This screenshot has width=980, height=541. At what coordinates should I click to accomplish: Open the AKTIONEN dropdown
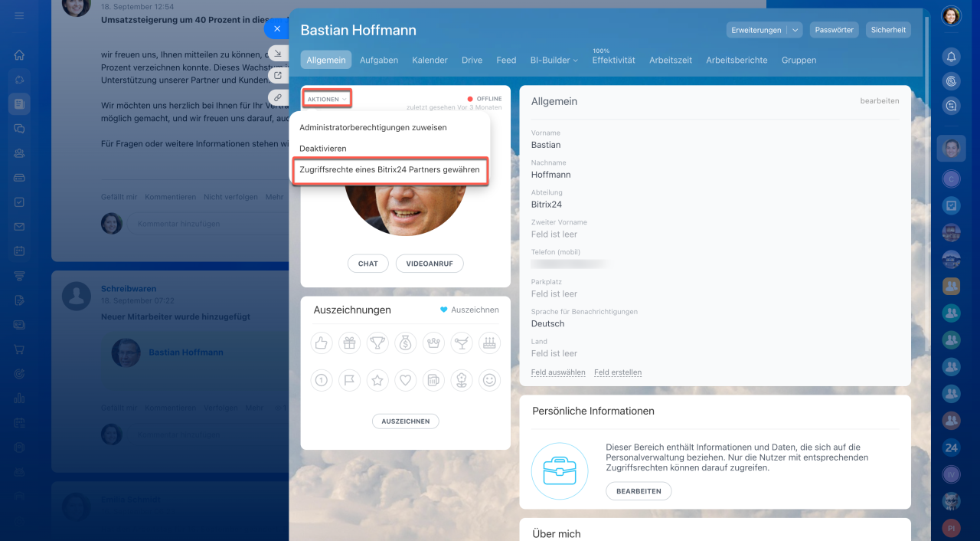click(327, 99)
